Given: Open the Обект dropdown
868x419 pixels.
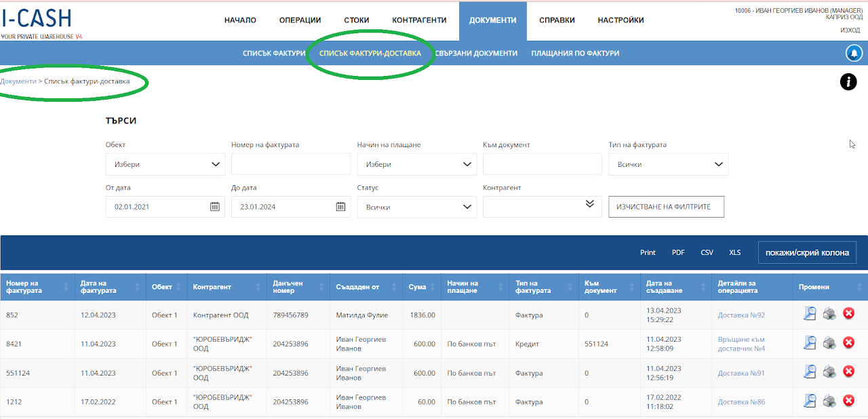Looking at the screenshot, I should click(165, 164).
